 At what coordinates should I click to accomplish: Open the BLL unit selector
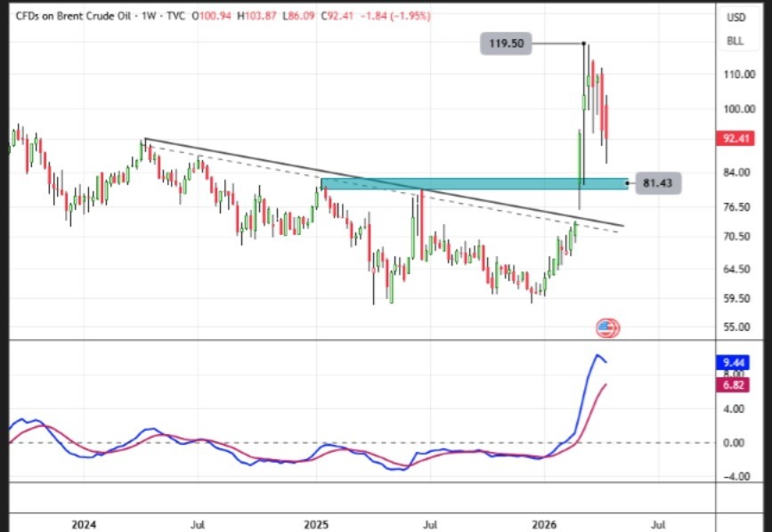[x=735, y=41]
